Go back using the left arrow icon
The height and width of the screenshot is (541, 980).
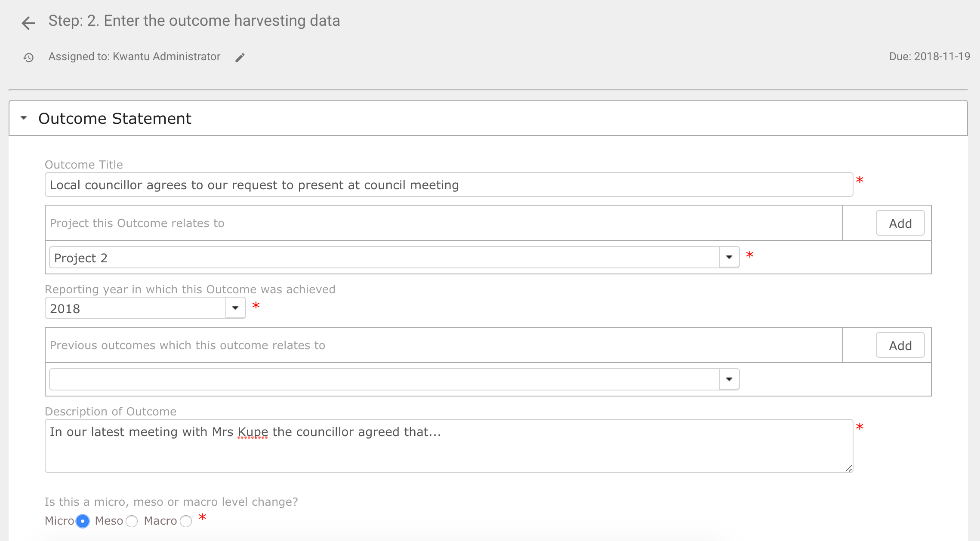click(28, 23)
